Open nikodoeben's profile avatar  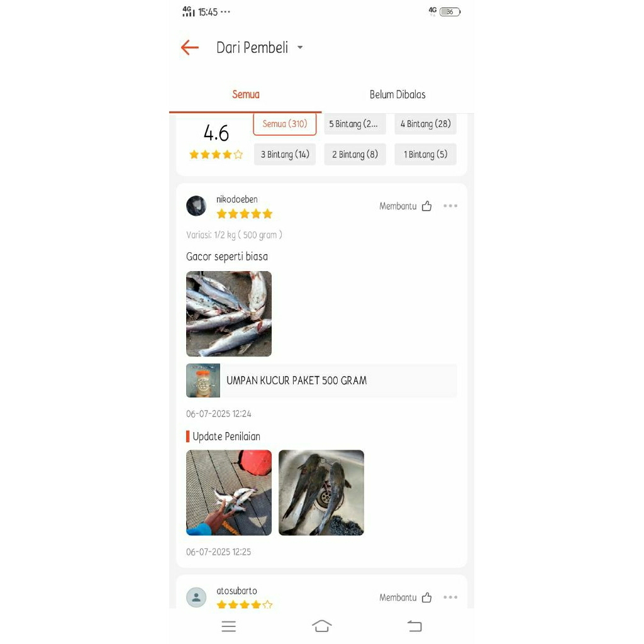196,206
